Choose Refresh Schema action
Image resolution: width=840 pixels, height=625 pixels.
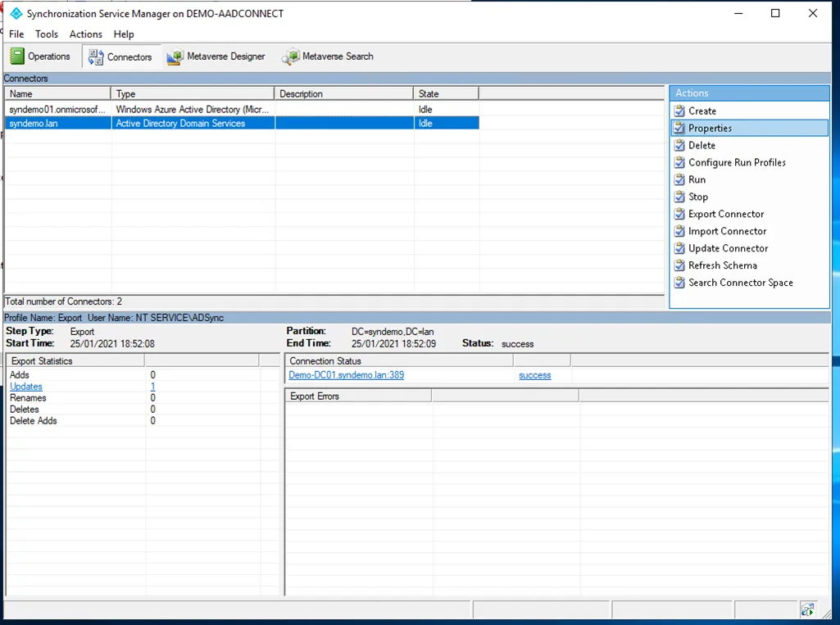click(722, 266)
